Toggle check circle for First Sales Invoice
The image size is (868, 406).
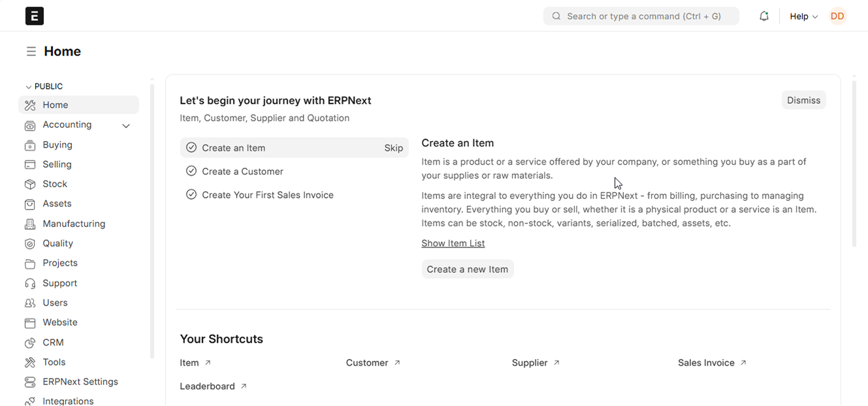click(191, 195)
